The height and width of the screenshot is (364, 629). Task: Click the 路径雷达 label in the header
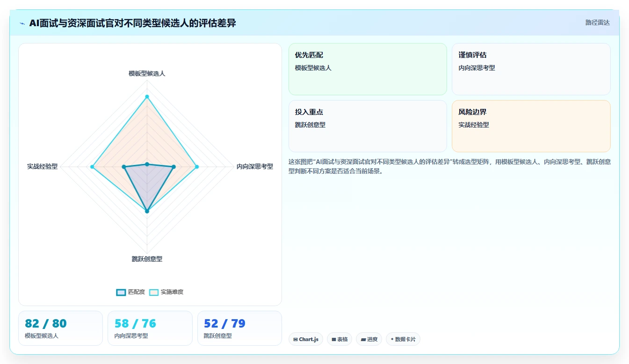(x=597, y=22)
